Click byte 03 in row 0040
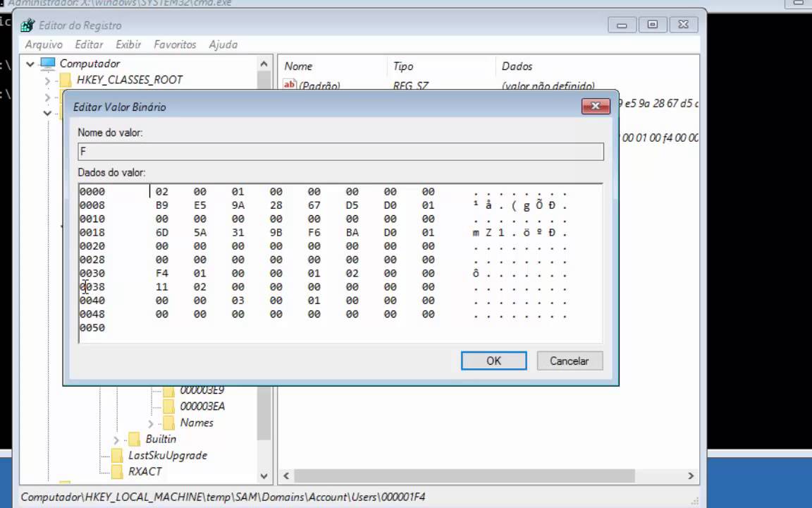The image size is (812, 508). 238,300
